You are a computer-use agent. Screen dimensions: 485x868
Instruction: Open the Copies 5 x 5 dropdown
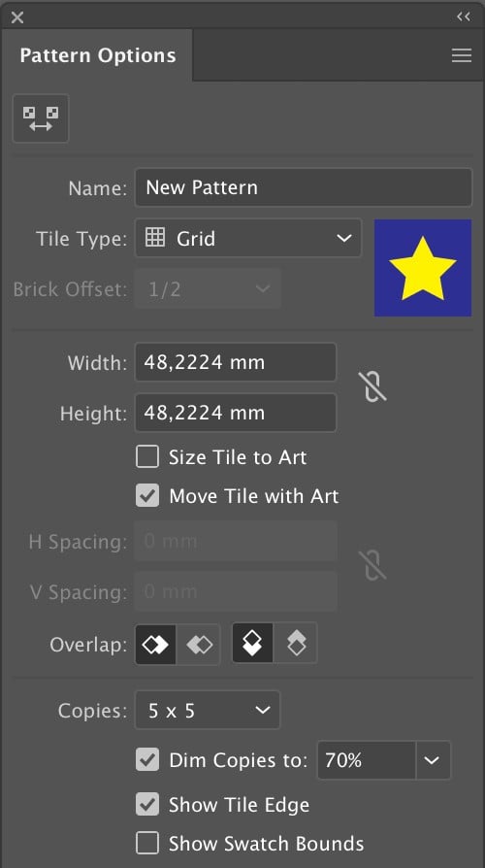pos(208,711)
